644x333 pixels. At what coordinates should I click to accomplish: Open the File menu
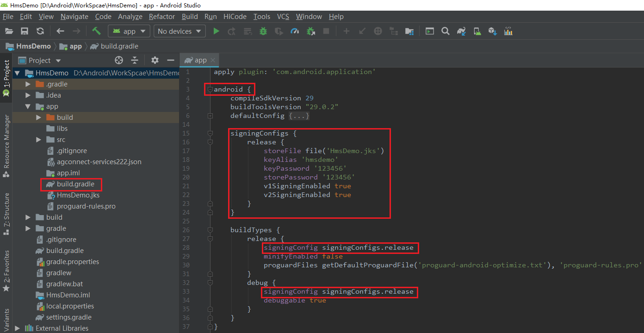pos(8,16)
